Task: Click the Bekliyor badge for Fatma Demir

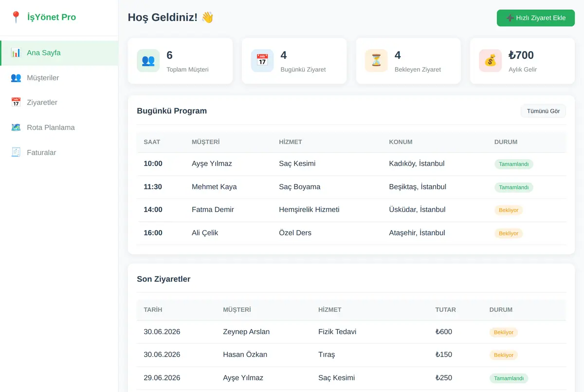Action: click(509, 210)
